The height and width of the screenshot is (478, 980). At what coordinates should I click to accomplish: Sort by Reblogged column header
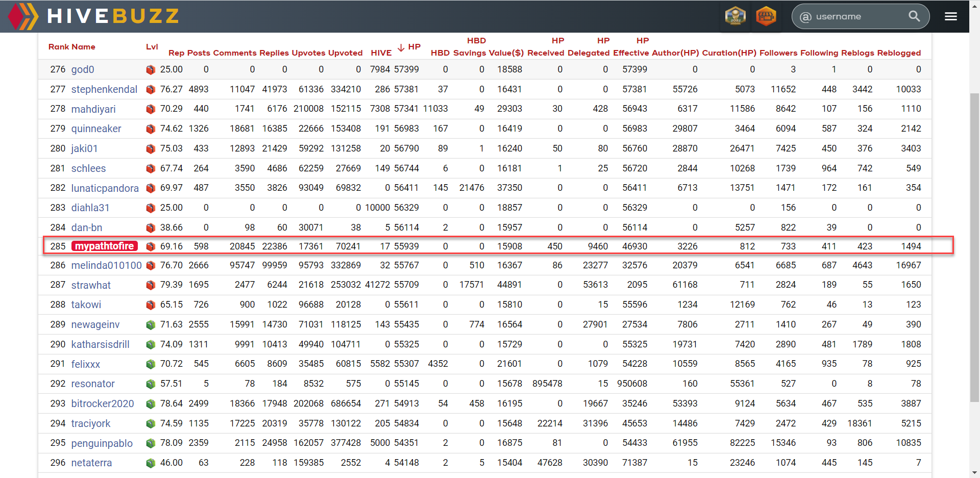click(899, 53)
